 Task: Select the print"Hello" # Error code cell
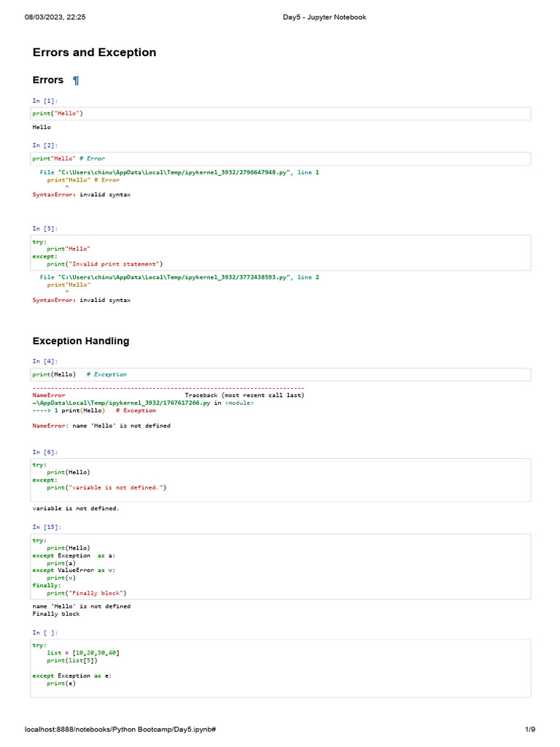[x=281, y=158]
